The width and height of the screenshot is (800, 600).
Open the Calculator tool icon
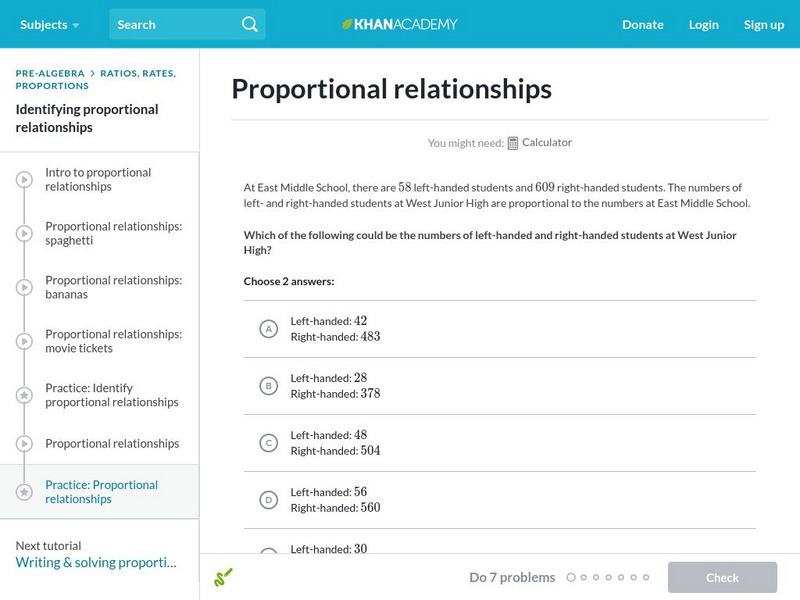513,143
